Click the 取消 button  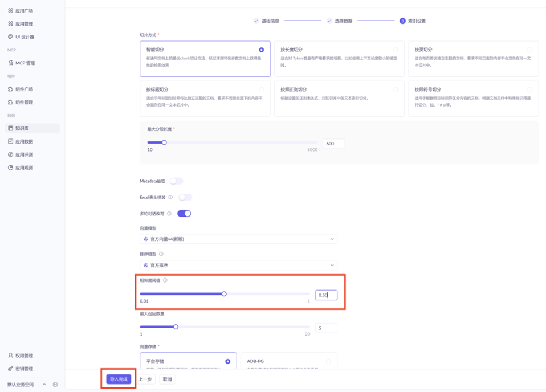(167, 379)
